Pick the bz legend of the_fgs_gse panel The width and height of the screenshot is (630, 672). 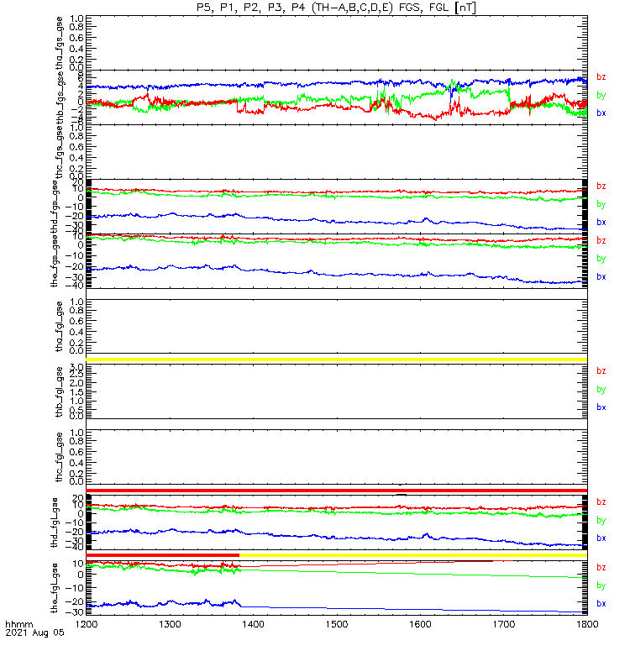coord(601,241)
